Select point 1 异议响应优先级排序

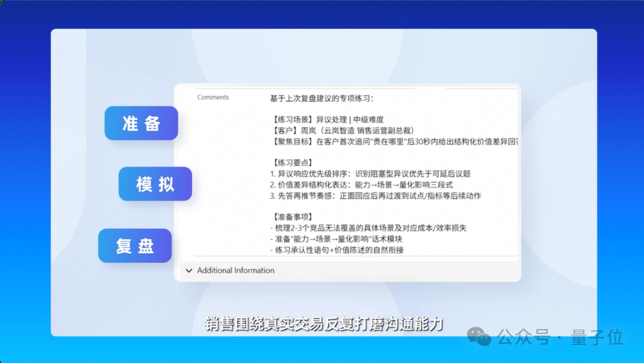pos(370,173)
